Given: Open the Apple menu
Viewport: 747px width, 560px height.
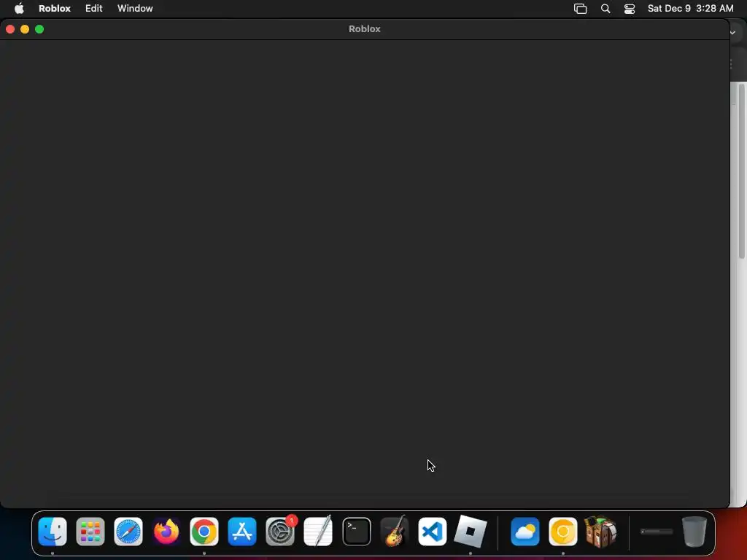Looking at the screenshot, I should (19, 8).
